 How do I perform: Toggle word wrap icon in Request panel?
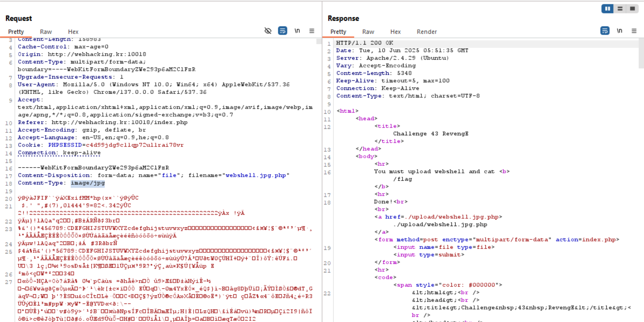282,31
